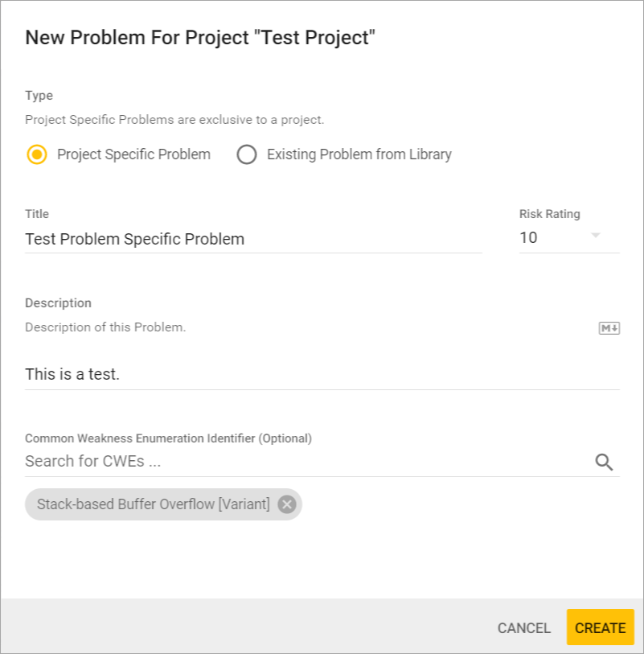Click the Risk Rating value 10
Screen dimensions: 644x654
pyautogui.click(x=529, y=238)
